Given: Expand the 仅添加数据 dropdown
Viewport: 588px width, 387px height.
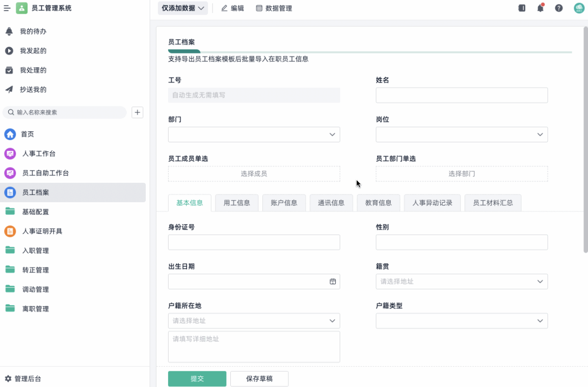Looking at the screenshot, I should (182, 8).
